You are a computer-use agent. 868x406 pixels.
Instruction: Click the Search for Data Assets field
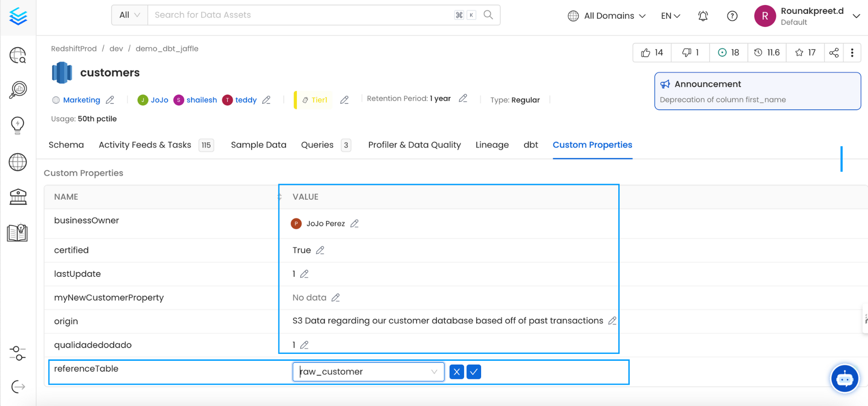[x=300, y=15]
